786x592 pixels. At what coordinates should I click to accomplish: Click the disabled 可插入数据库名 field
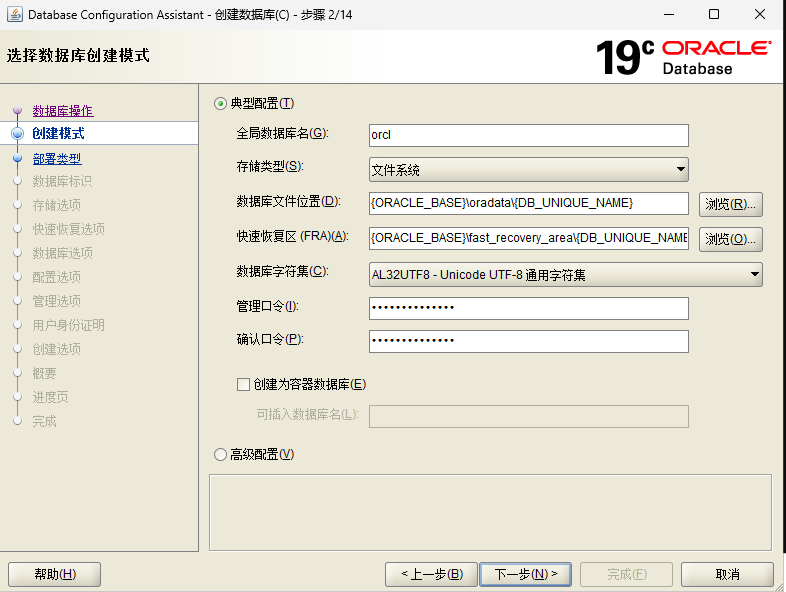pyautogui.click(x=529, y=417)
